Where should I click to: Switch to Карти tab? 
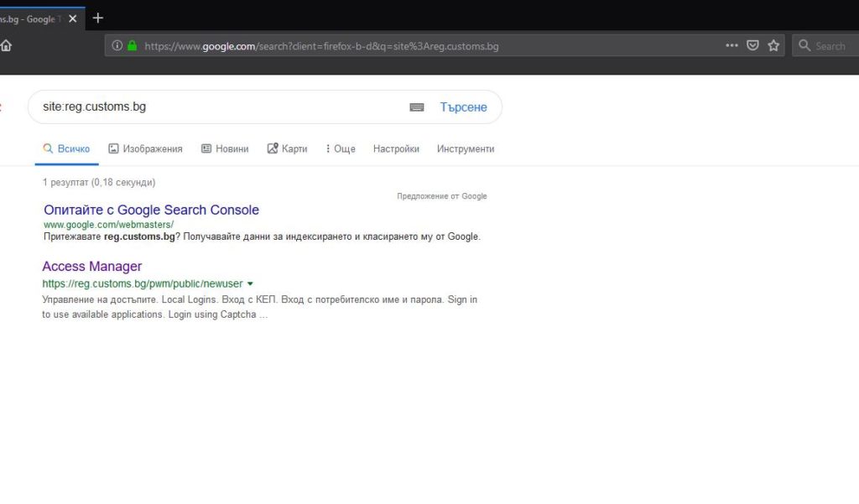[287, 149]
